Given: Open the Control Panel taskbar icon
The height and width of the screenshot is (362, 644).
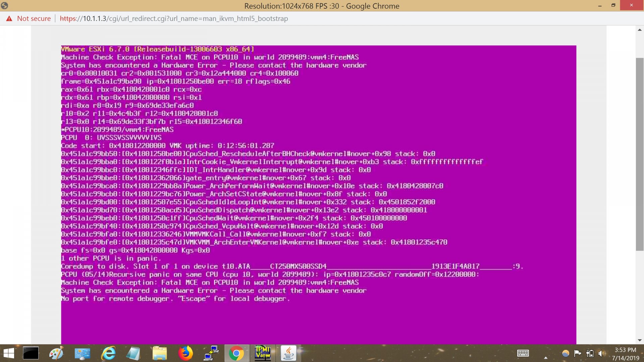Looking at the screenshot, I should [82, 353].
